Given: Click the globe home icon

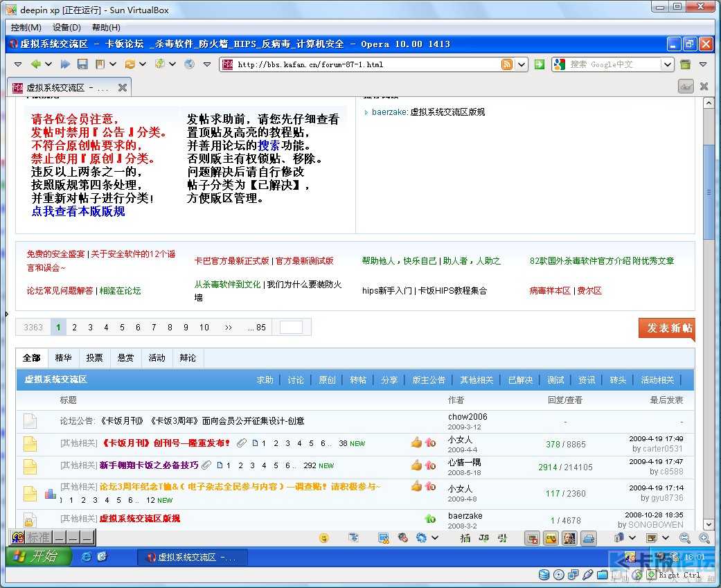Looking at the screenshot, I should [x=190, y=64].
